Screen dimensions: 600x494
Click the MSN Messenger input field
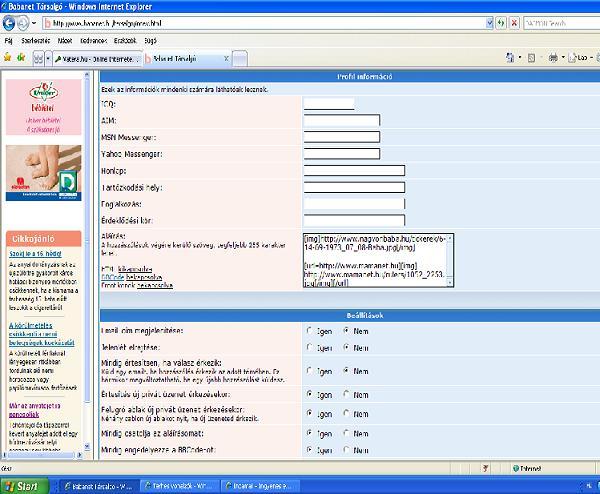341,137
